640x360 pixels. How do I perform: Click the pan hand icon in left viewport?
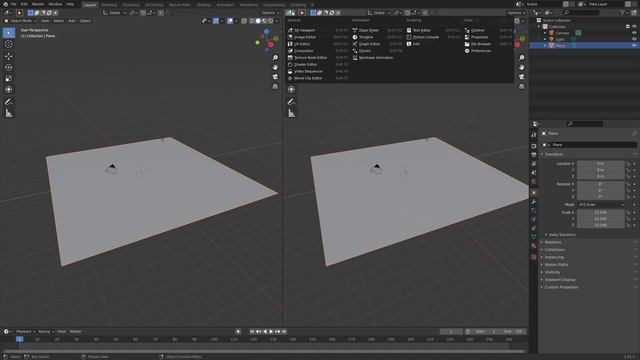point(275,67)
